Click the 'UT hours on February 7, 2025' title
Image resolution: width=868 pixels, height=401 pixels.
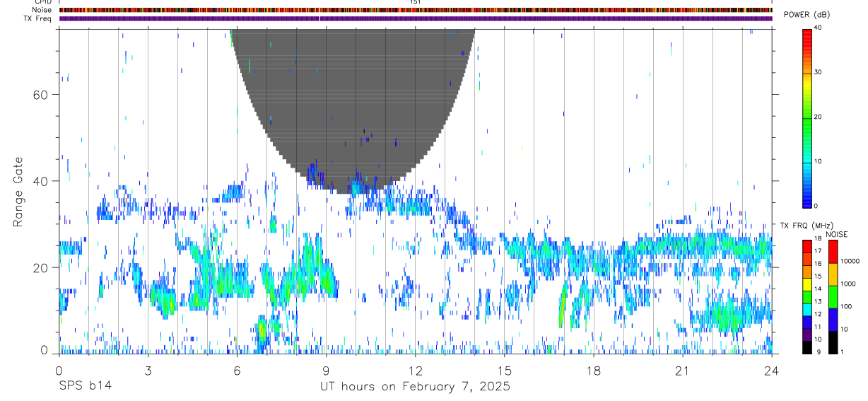click(415, 386)
